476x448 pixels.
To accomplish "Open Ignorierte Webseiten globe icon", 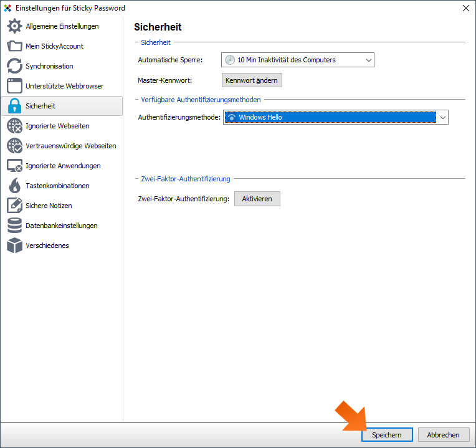I will (x=14, y=126).
